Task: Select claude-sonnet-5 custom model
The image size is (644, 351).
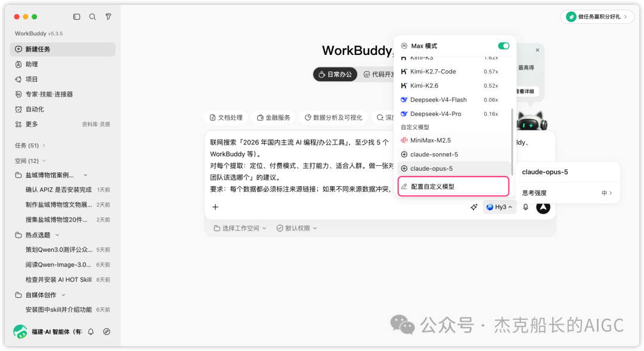Action: click(x=453, y=155)
